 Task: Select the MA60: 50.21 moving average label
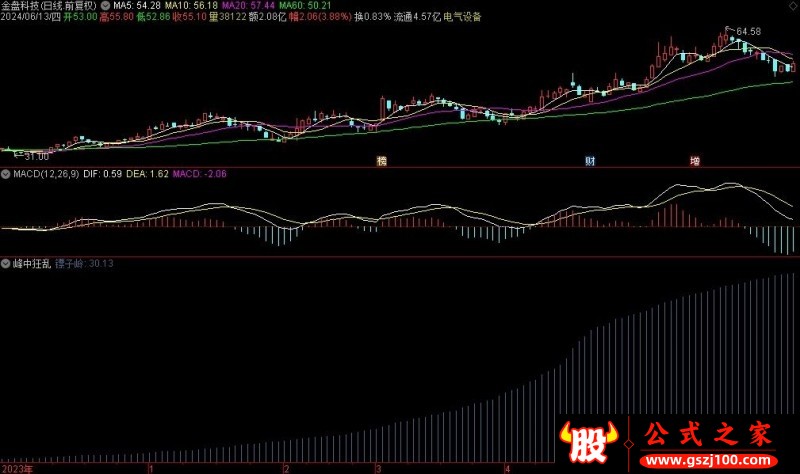point(305,6)
